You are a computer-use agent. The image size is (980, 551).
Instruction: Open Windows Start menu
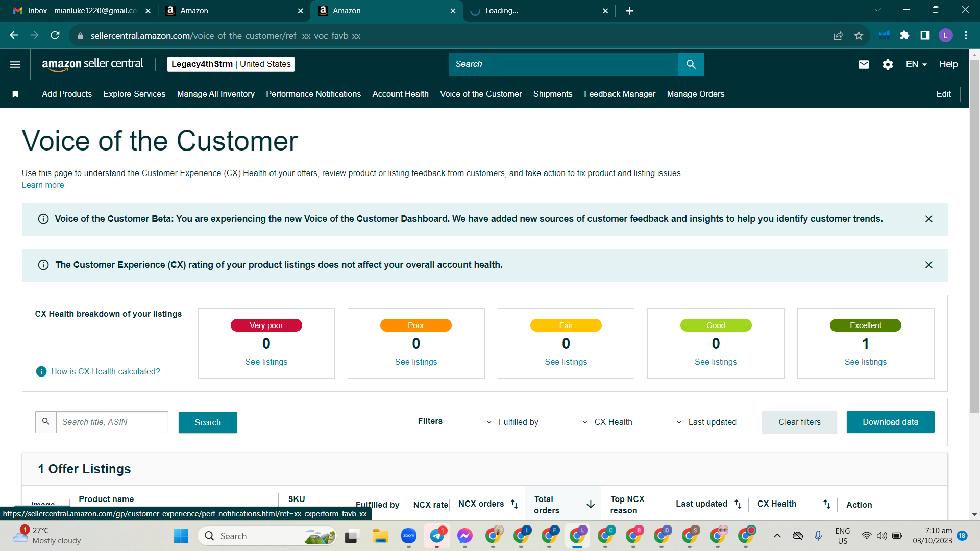pyautogui.click(x=181, y=536)
